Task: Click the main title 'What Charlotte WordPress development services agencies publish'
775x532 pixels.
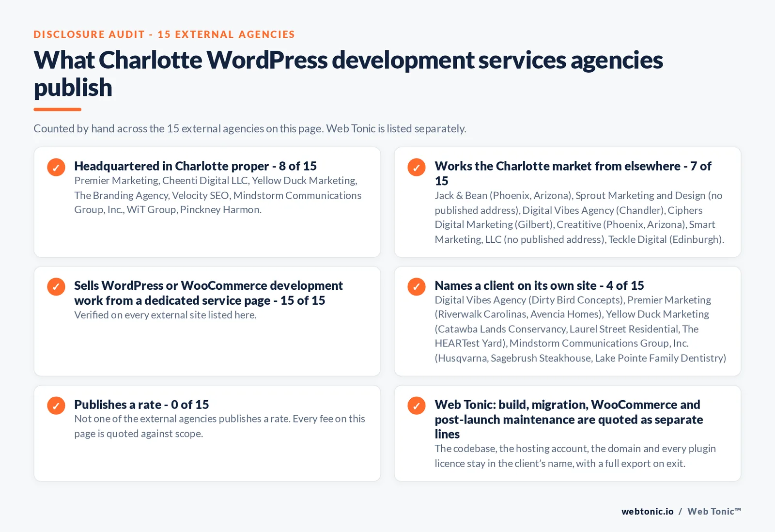Action: 348,74
